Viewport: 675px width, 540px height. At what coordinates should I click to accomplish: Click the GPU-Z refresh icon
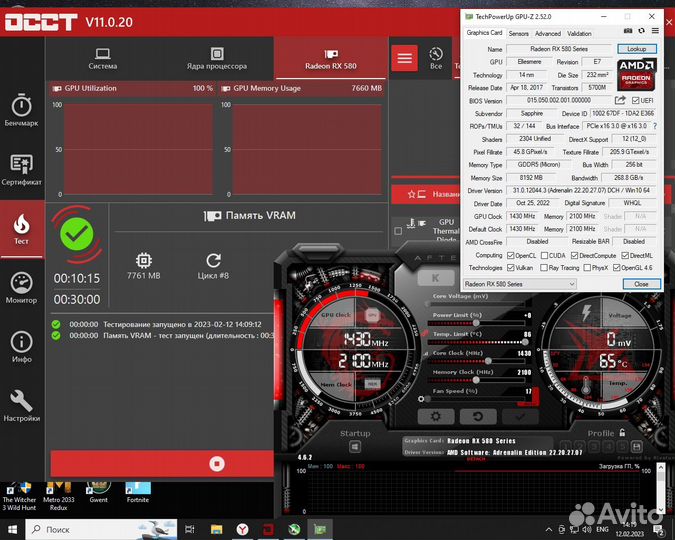(x=641, y=31)
